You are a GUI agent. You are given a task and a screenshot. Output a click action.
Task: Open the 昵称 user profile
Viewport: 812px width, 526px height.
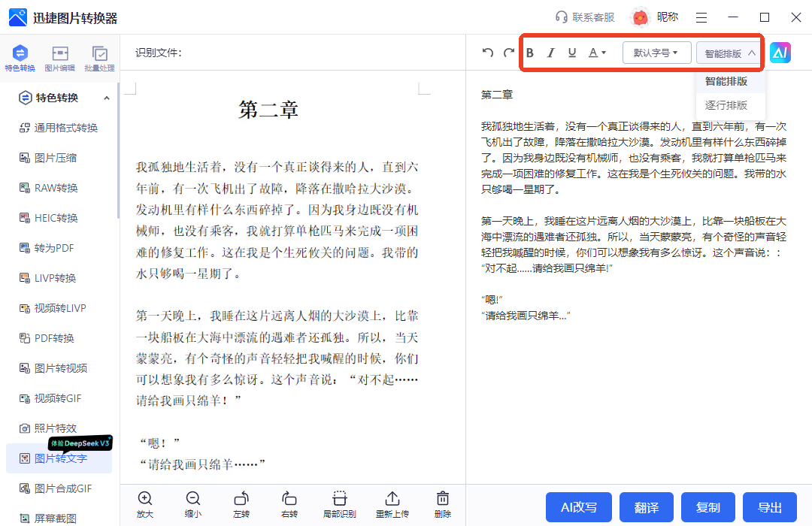tap(655, 17)
